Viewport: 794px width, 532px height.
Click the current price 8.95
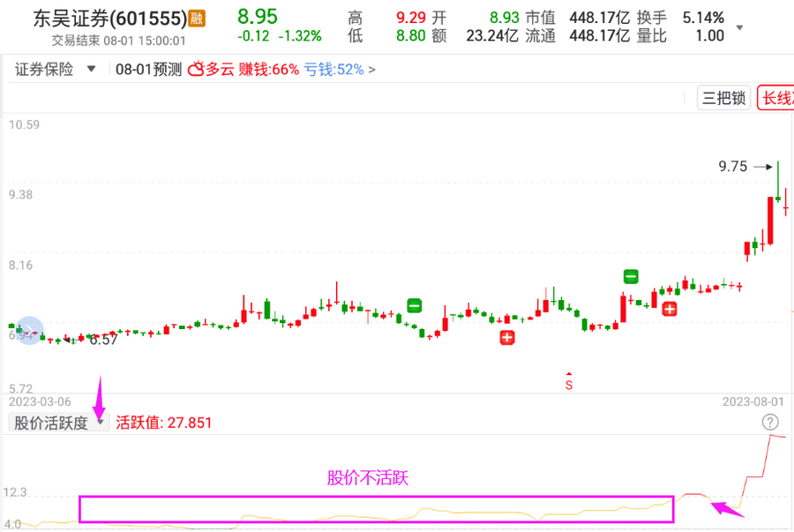point(258,17)
